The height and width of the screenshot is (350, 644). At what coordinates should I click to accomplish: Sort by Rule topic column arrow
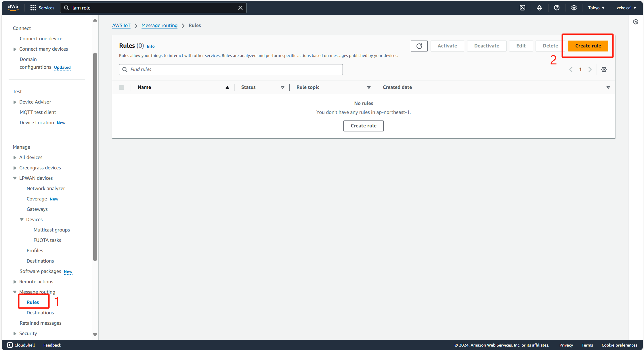(x=369, y=87)
